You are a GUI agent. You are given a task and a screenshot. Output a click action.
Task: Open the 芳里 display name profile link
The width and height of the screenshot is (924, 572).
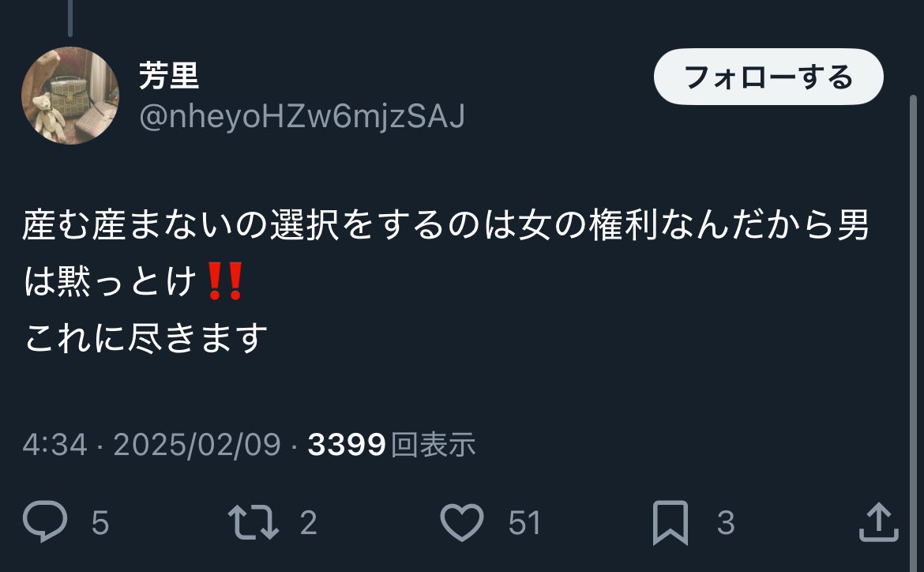[x=169, y=76]
